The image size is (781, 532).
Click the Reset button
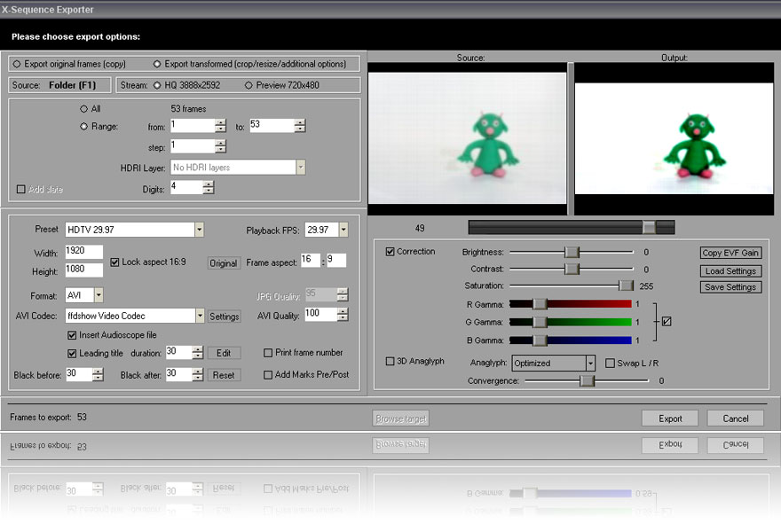(x=225, y=375)
